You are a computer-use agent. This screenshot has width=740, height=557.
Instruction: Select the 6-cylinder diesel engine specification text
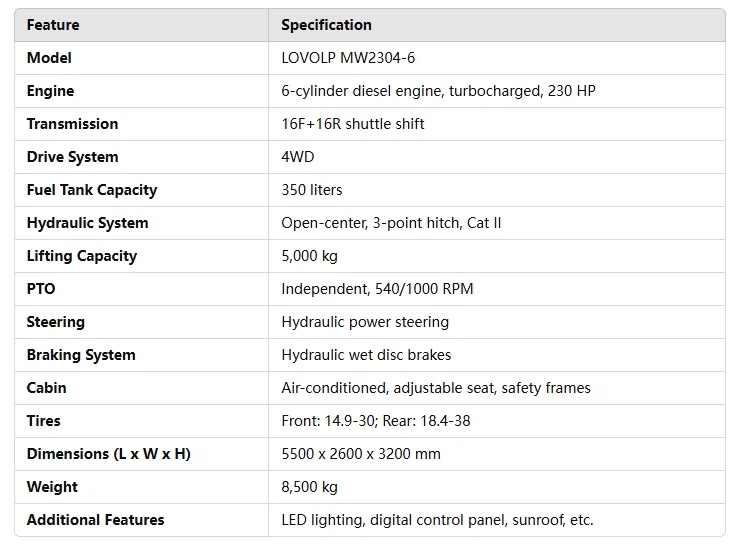pos(438,91)
